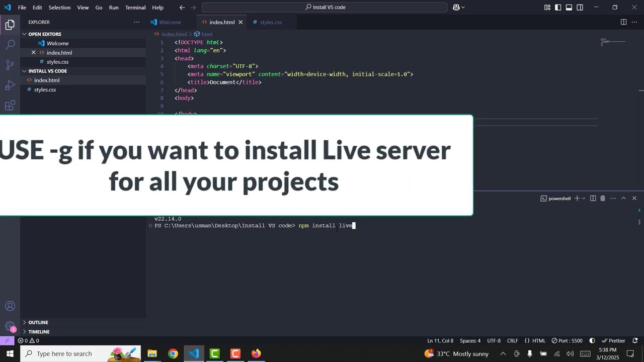The image size is (644, 362).
Task: Toggle the status bar icon left of Prettier
Action: 592,340
